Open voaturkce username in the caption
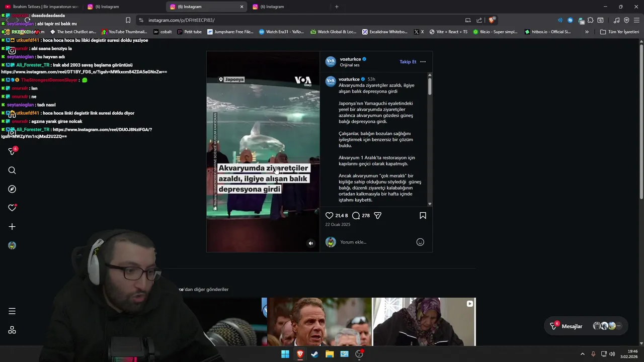644x362 pixels. tap(349, 79)
